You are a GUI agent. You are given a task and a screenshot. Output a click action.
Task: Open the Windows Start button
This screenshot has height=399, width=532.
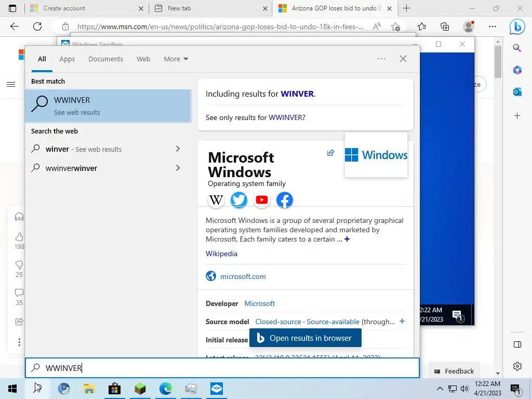12,389
